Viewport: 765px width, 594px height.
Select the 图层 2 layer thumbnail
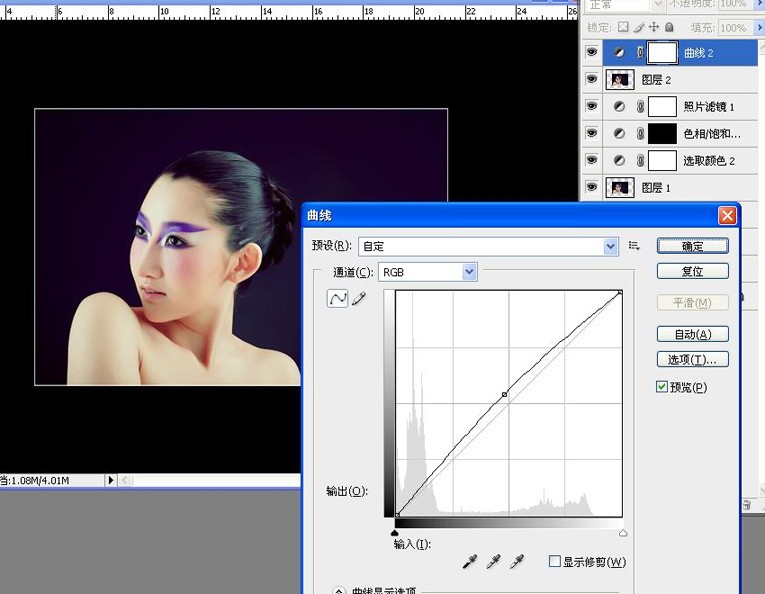coord(620,79)
